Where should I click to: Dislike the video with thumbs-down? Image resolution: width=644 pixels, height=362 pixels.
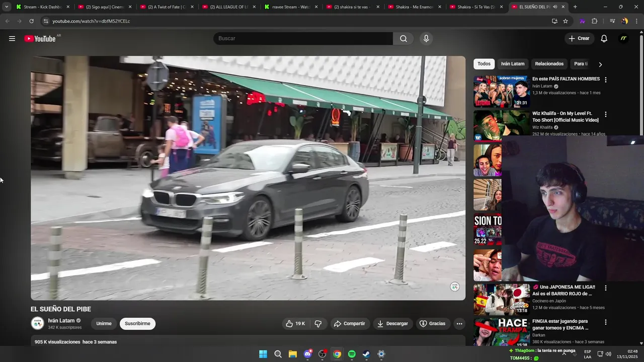[x=318, y=324]
